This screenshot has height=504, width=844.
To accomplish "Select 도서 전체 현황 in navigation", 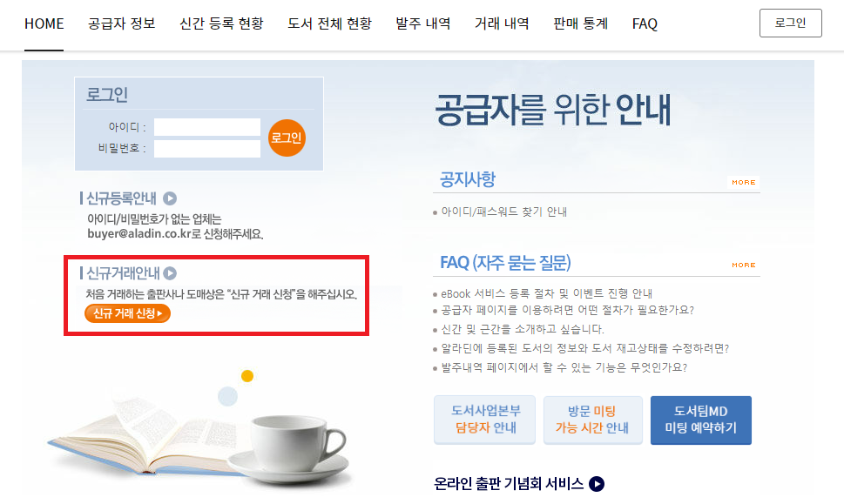I will pyautogui.click(x=329, y=24).
